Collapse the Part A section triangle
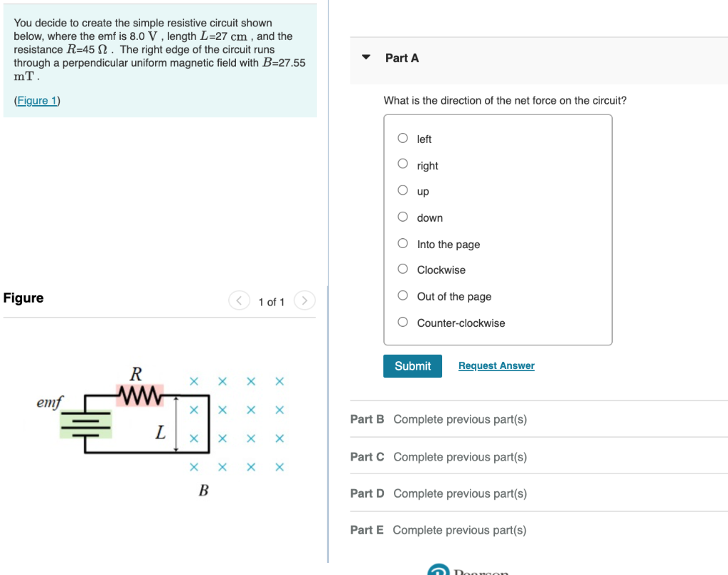 366,58
